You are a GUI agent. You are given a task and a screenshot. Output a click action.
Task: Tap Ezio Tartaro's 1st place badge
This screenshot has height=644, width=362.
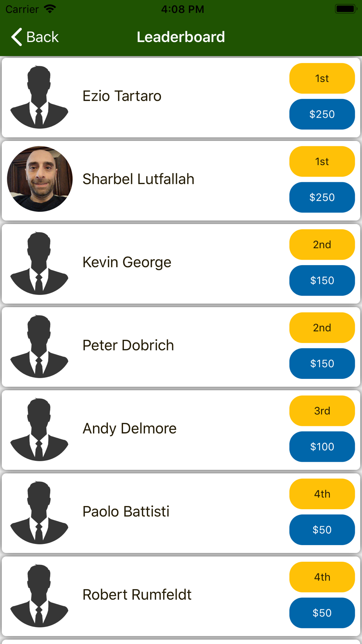click(322, 79)
